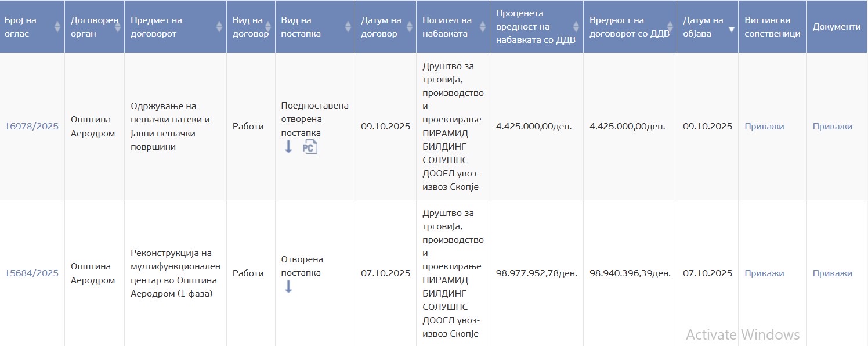Click the sort arrows for Проценета вредност на набавката
This screenshot has height=346, width=868.
576,27
